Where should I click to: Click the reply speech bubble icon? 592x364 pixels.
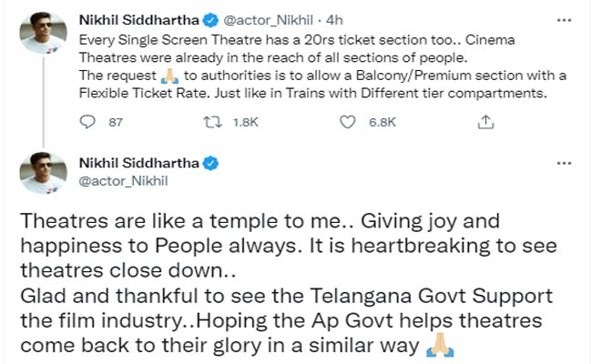(87, 121)
